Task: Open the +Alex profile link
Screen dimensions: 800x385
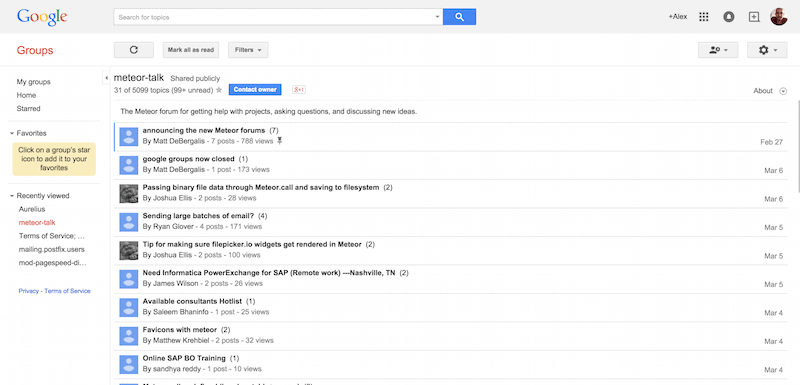Action: [678, 17]
